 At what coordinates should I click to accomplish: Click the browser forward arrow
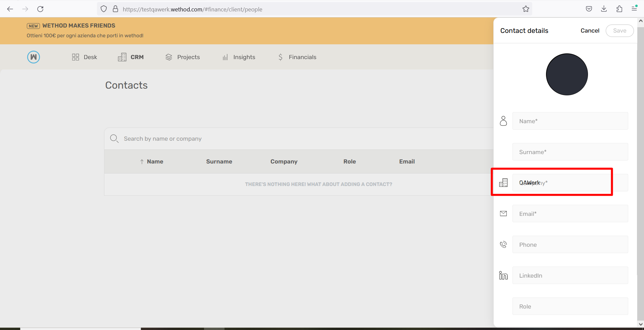(25, 9)
